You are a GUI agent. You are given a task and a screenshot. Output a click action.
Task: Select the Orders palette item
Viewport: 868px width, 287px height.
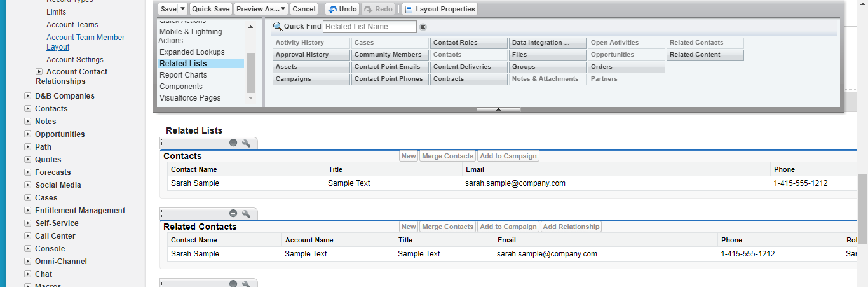tap(627, 67)
